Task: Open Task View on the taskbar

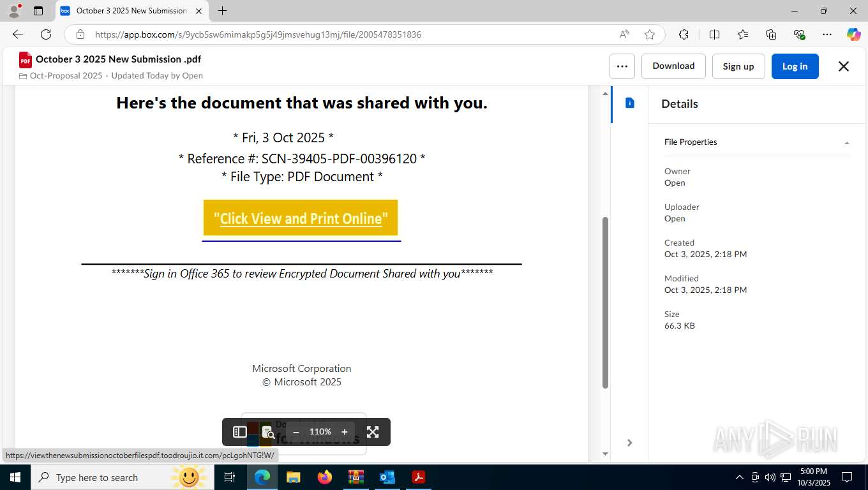Action: 230,477
